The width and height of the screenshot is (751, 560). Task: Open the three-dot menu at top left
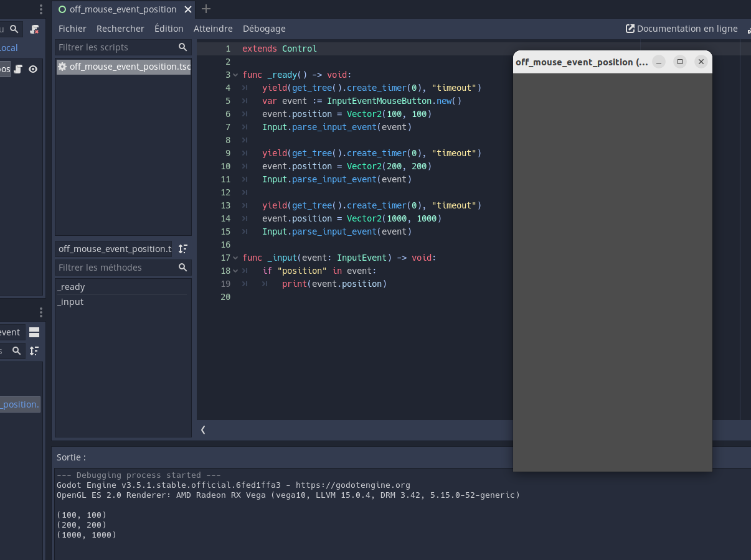[x=40, y=9]
